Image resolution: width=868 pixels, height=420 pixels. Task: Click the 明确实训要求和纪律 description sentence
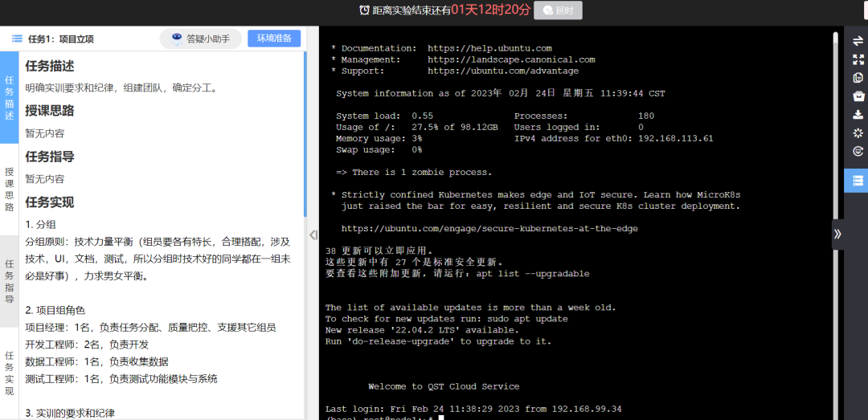[121, 88]
